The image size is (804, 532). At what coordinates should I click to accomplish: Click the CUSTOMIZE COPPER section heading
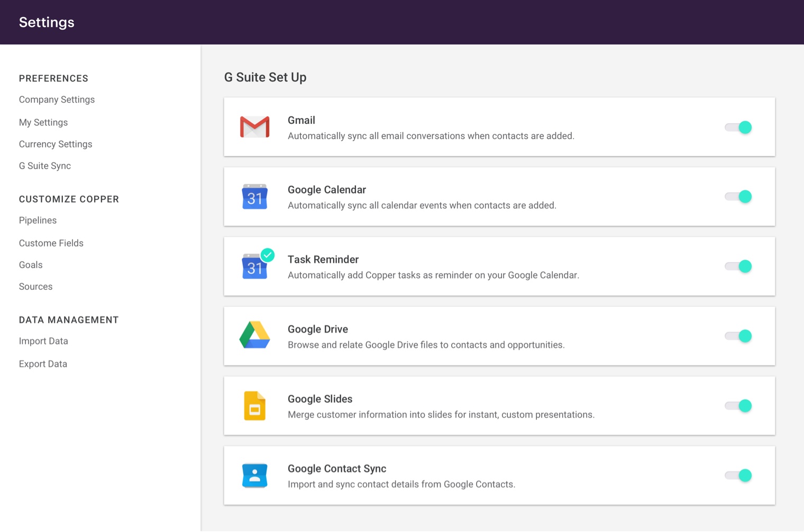point(69,199)
